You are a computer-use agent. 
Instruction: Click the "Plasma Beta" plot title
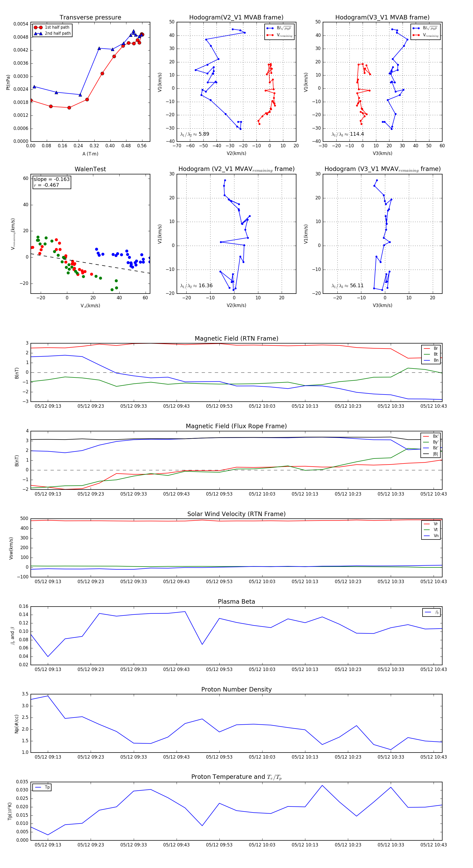(236, 602)
